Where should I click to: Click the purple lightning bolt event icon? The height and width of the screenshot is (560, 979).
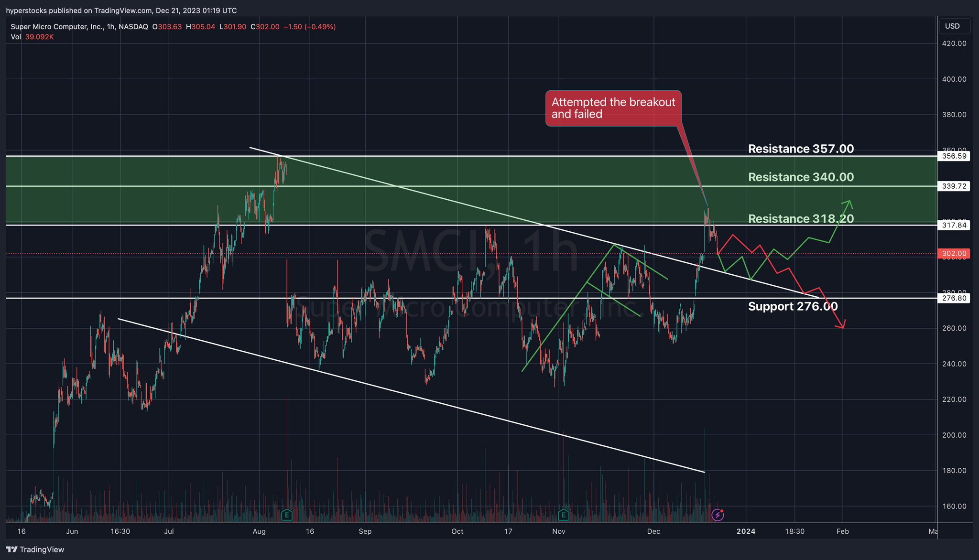[718, 515]
